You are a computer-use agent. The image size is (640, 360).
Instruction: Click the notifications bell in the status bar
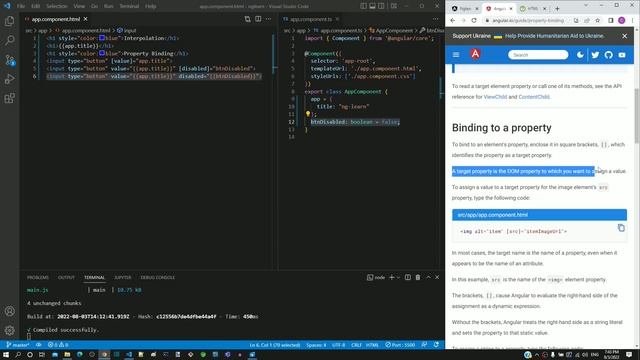click(436, 345)
